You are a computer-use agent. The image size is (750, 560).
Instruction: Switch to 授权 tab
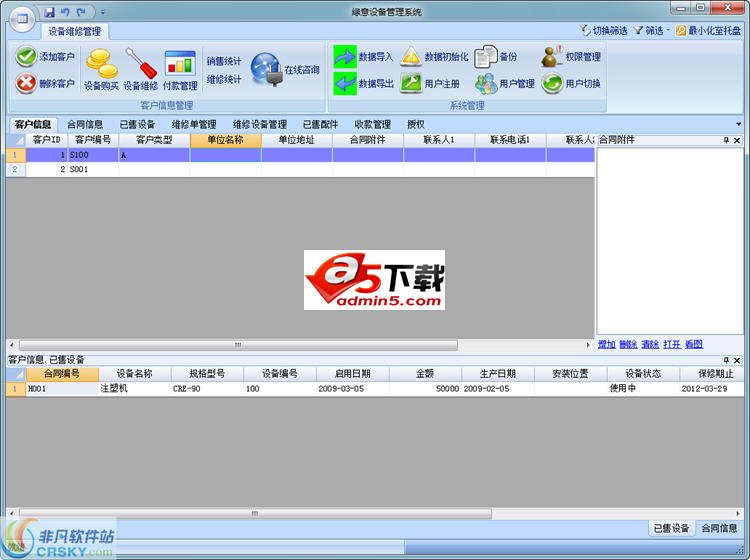(x=416, y=124)
